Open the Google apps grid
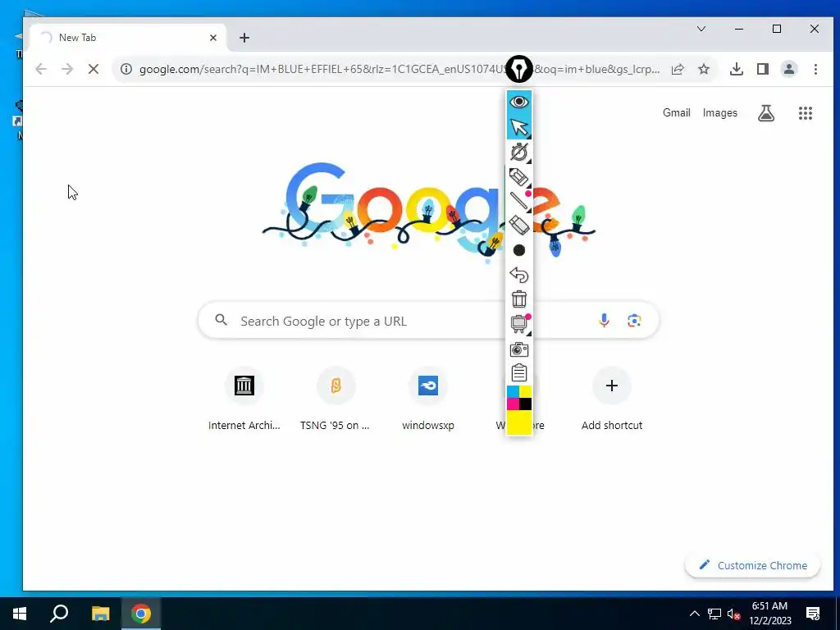The height and width of the screenshot is (630, 840). [x=806, y=113]
